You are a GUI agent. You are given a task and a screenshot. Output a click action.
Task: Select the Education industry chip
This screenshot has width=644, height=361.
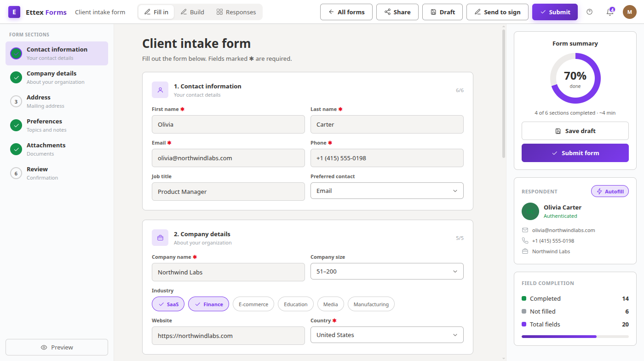(296, 304)
